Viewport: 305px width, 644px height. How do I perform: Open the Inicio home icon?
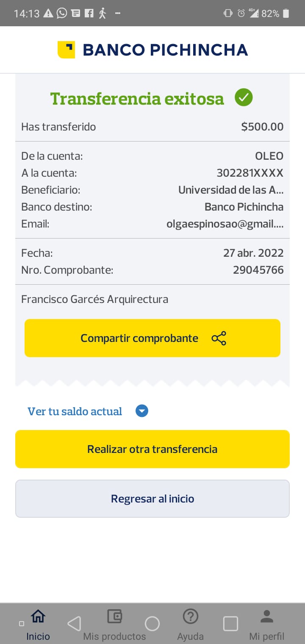click(38, 616)
